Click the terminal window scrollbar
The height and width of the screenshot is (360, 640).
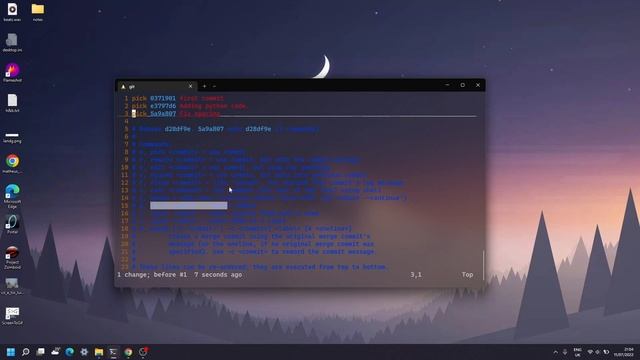483,265
